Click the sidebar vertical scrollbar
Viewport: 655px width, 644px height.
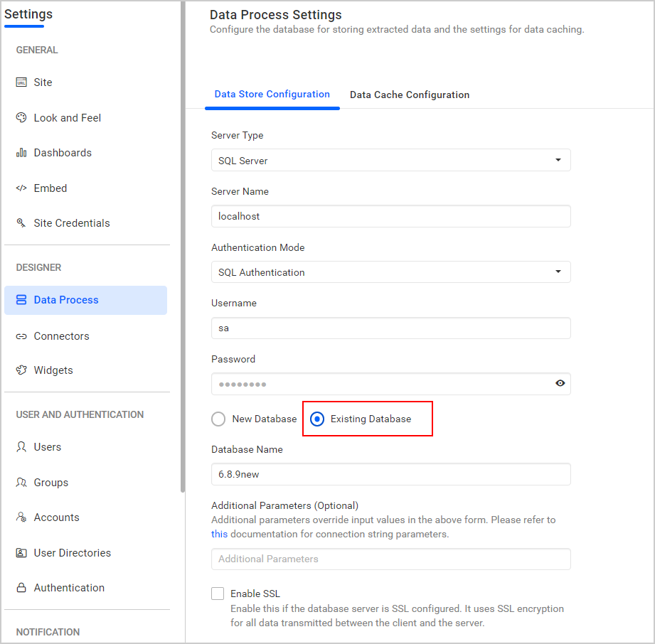(x=183, y=249)
